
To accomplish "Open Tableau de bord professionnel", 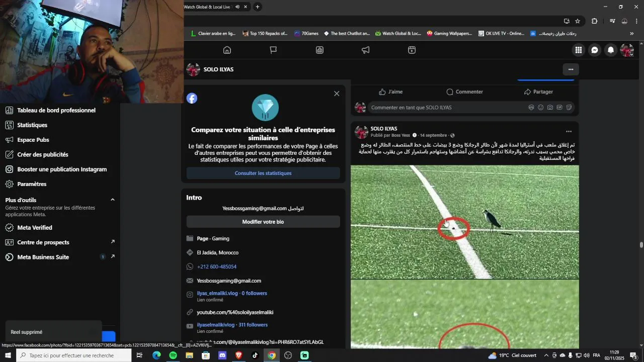I will [56, 111].
